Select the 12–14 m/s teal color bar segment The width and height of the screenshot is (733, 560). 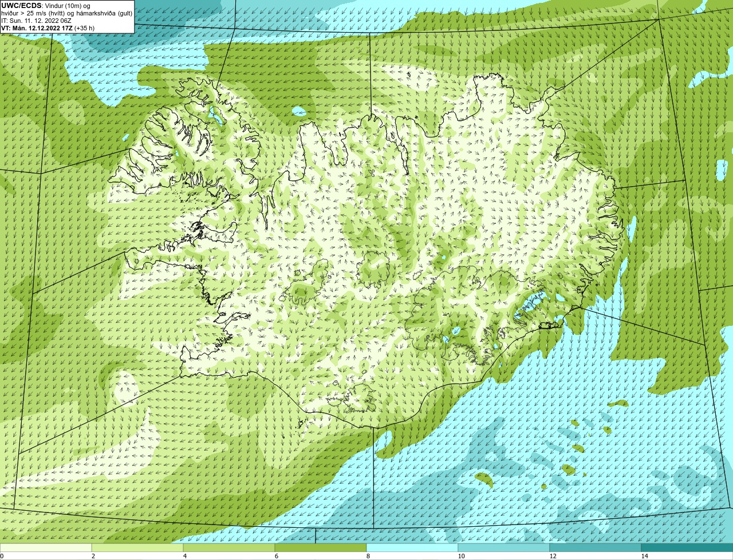click(x=596, y=547)
